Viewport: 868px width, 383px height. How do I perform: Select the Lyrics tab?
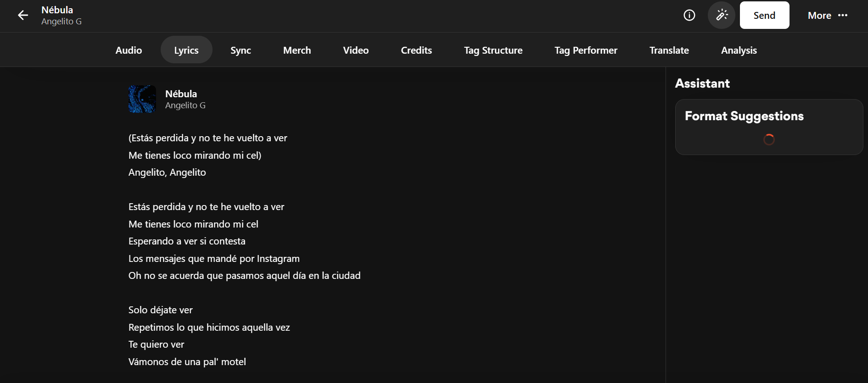coord(186,50)
